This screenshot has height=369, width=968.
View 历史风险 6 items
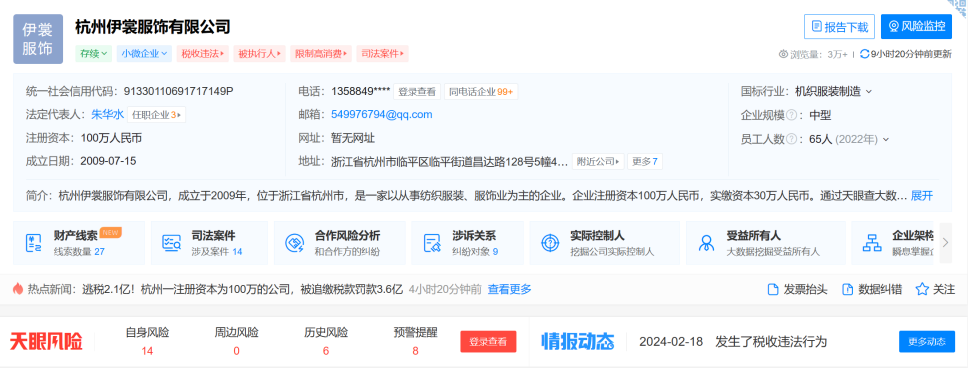click(x=326, y=341)
